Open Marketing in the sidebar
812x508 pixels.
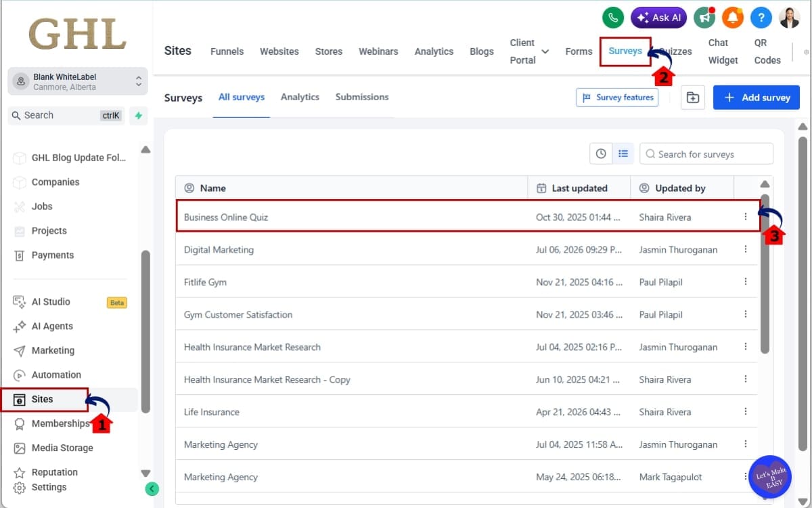tap(53, 350)
